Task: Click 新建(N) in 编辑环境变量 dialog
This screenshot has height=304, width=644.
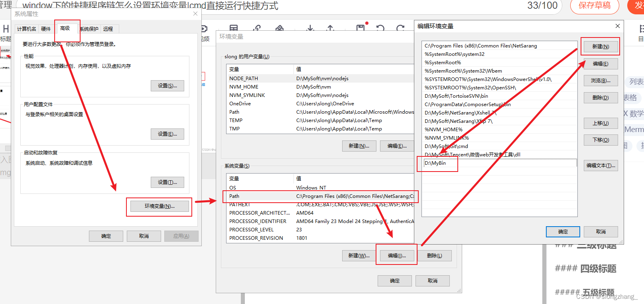Action: 601,47
